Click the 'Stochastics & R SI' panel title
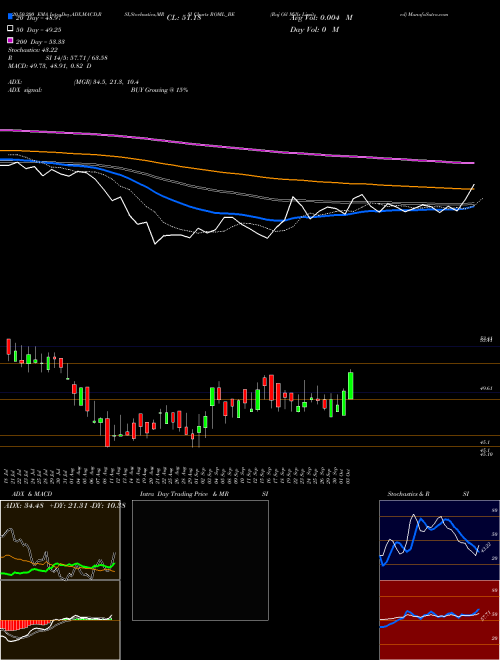The image size is (500, 660). coord(428,494)
